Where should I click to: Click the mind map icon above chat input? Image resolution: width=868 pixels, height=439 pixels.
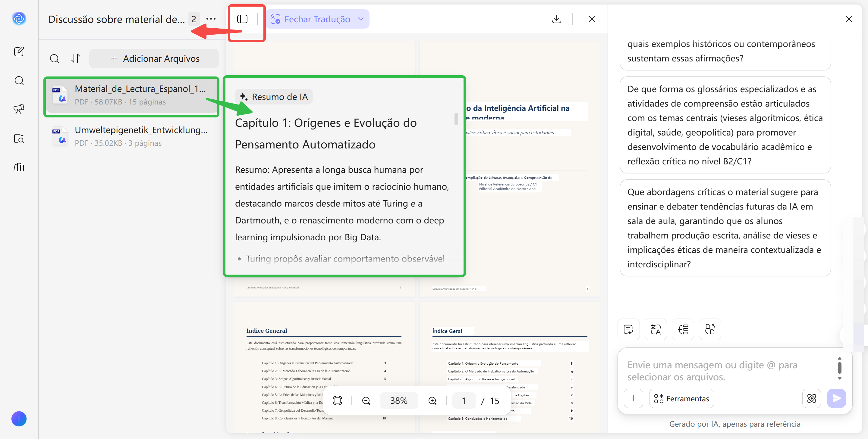pyautogui.click(x=683, y=329)
